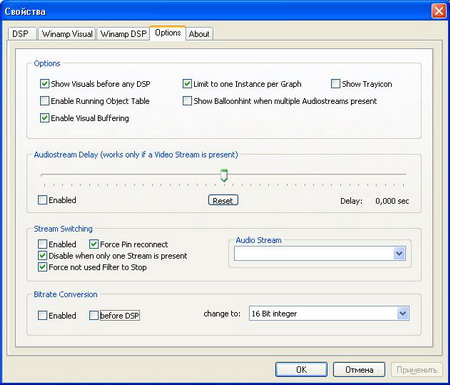Enable Bitrate Conversion checkbox

click(42, 315)
